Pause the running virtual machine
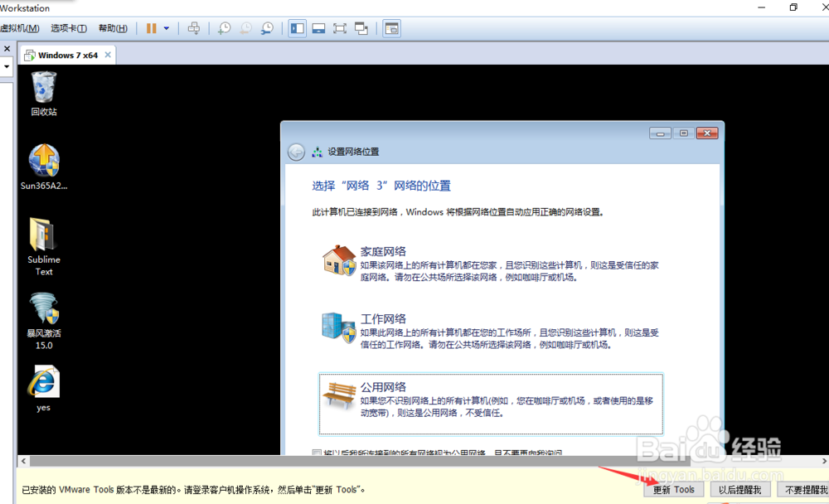This screenshot has height=504, width=829. 153,28
